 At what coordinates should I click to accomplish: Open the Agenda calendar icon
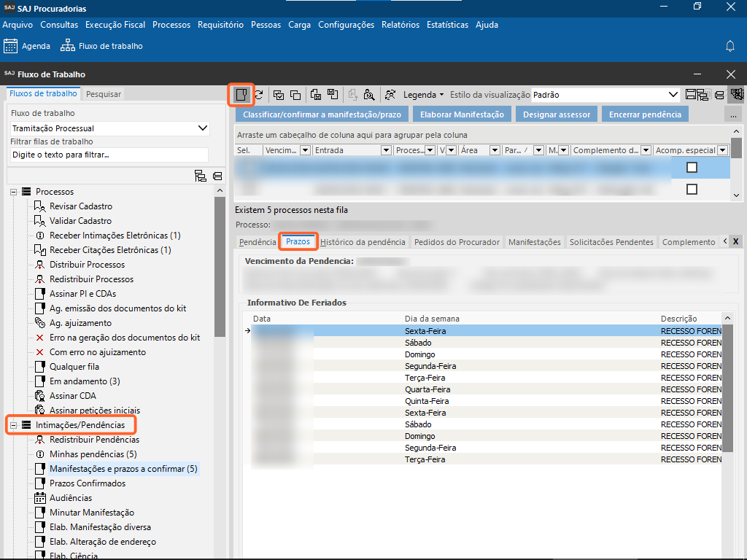pyautogui.click(x=11, y=46)
